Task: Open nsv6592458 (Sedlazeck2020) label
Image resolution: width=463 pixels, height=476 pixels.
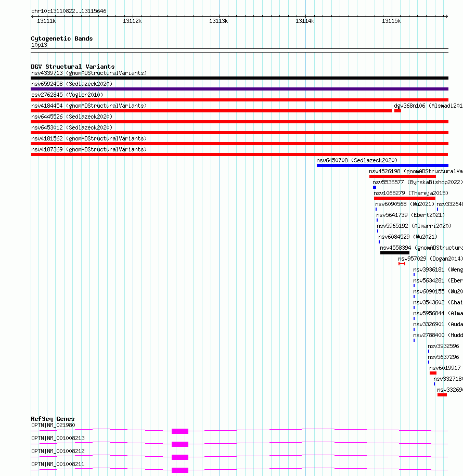Action: point(72,84)
